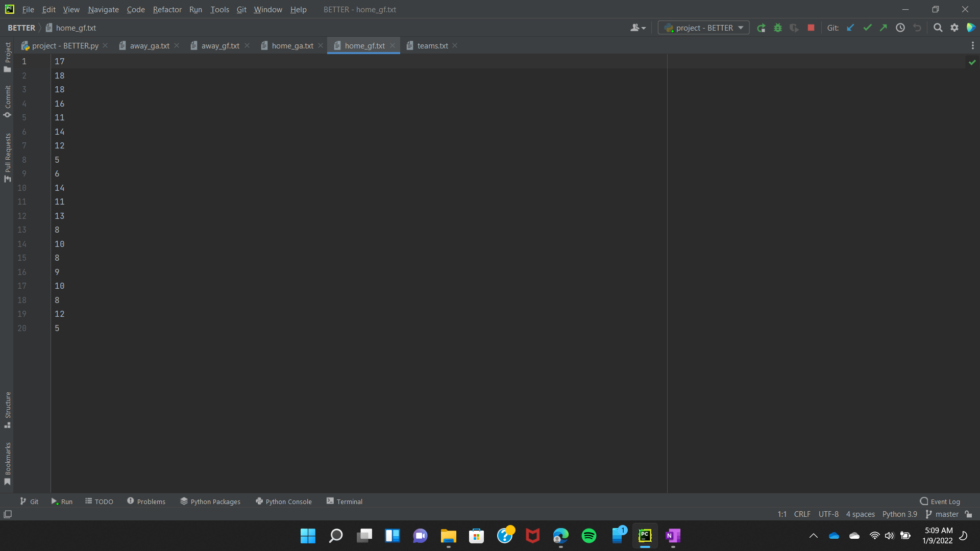Open the Event Log
The width and height of the screenshot is (980, 551).
(940, 502)
